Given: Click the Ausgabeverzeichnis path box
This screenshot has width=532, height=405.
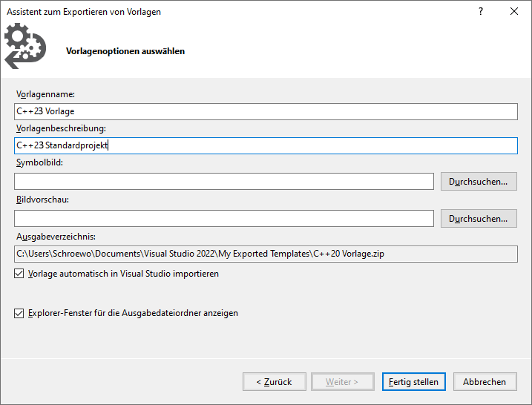Looking at the screenshot, I should [x=266, y=254].
